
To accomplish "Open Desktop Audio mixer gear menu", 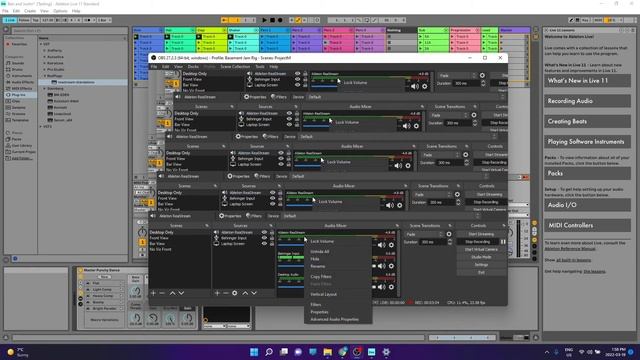I will (391, 287).
